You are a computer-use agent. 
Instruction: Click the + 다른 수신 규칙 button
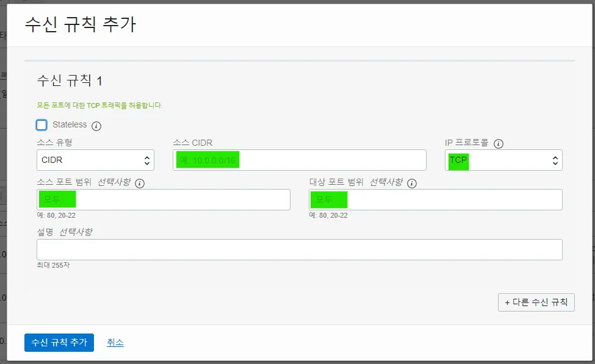point(536,302)
